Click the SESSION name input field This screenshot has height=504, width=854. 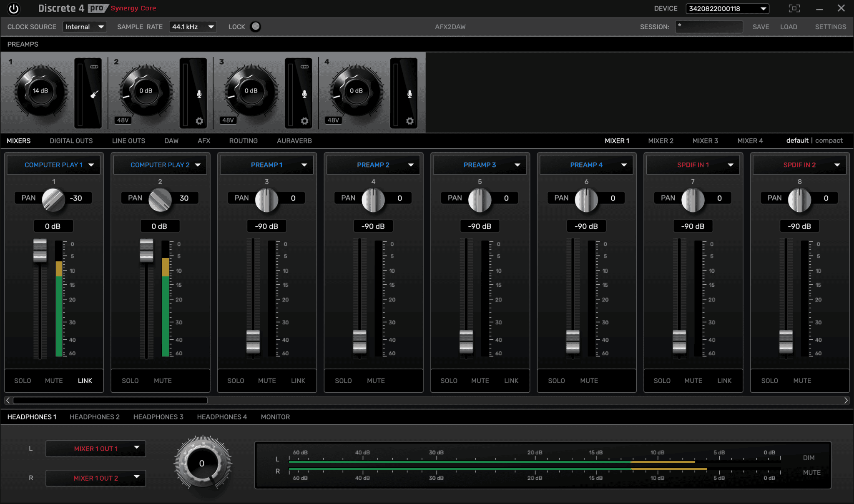click(709, 26)
